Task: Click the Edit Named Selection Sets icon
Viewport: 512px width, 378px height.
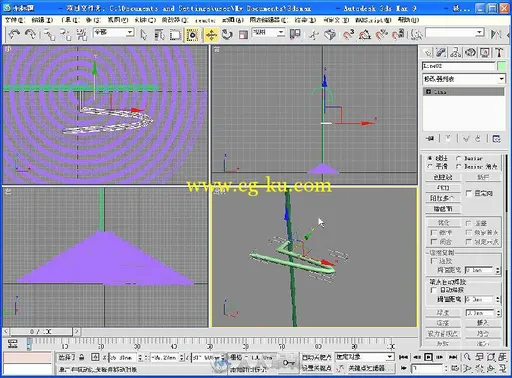Action: tap(416, 34)
